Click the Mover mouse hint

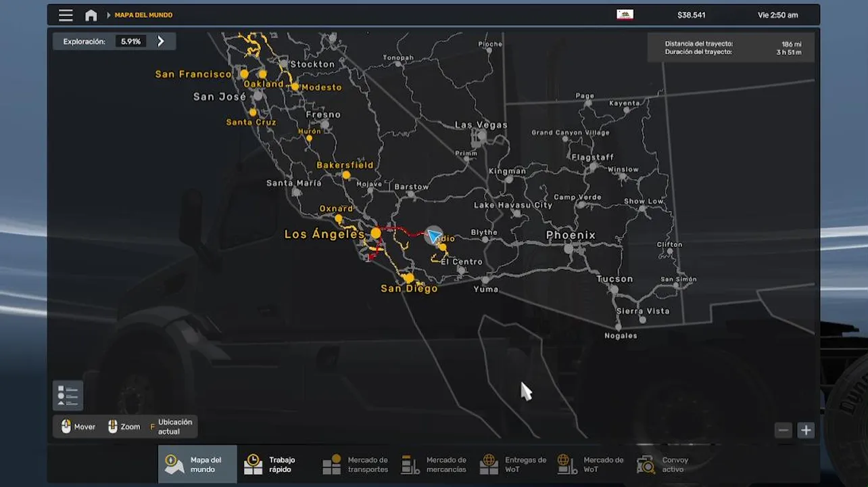pyautogui.click(x=78, y=427)
